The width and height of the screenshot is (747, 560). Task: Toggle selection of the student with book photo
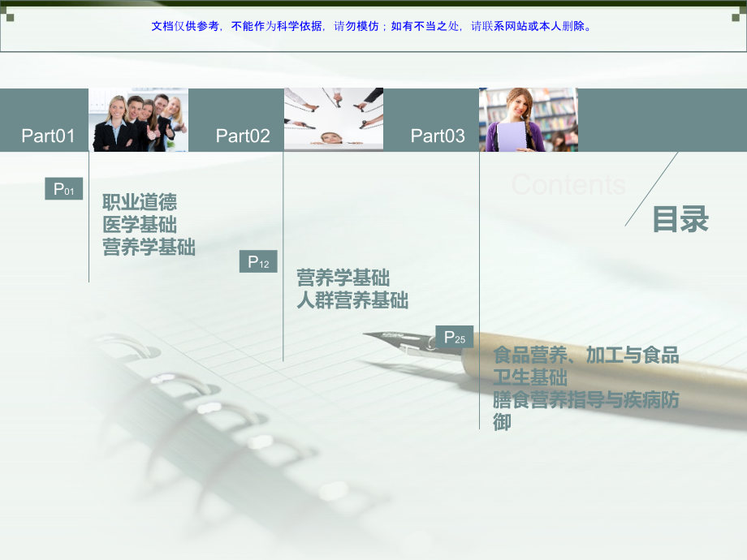pos(528,119)
